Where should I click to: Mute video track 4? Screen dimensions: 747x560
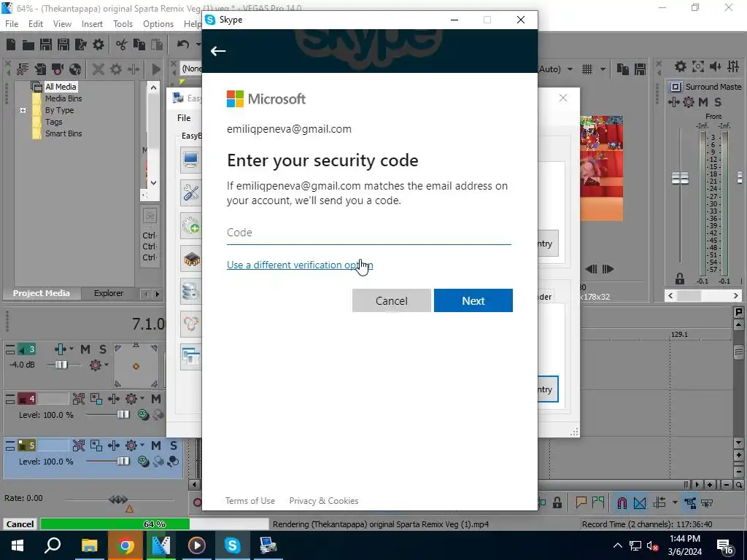coord(156,399)
